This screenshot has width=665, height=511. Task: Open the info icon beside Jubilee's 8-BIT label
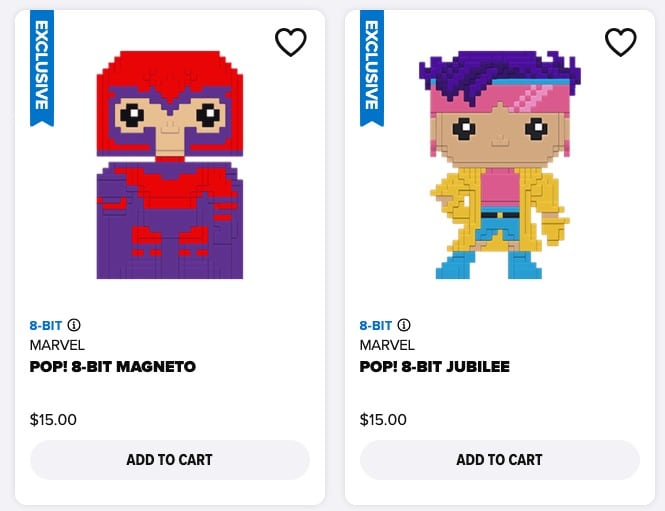404,325
